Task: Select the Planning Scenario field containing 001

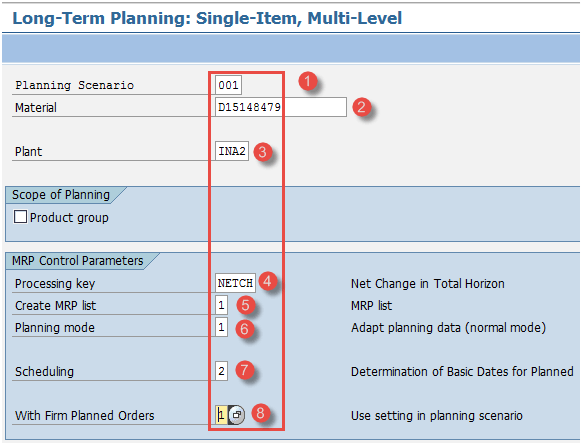Action: pos(228,85)
